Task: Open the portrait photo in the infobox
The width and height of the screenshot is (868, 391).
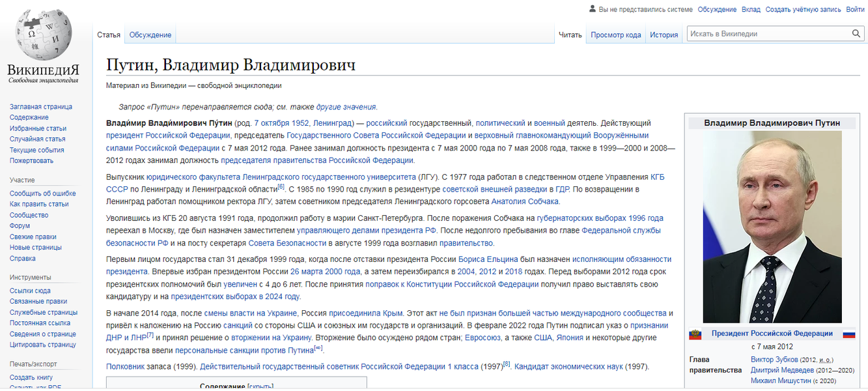Action: (x=772, y=227)
